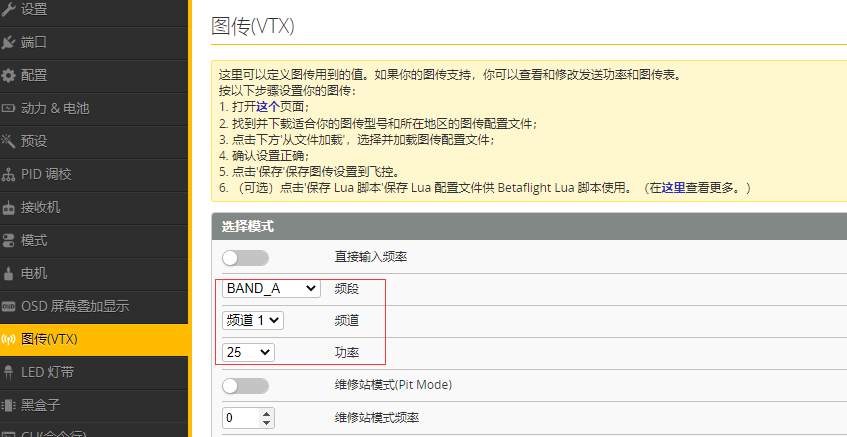Open the 频道 1 channel dropdown
Image resolution: width=847 pixels, height=437 pixels.
(253, 321)
